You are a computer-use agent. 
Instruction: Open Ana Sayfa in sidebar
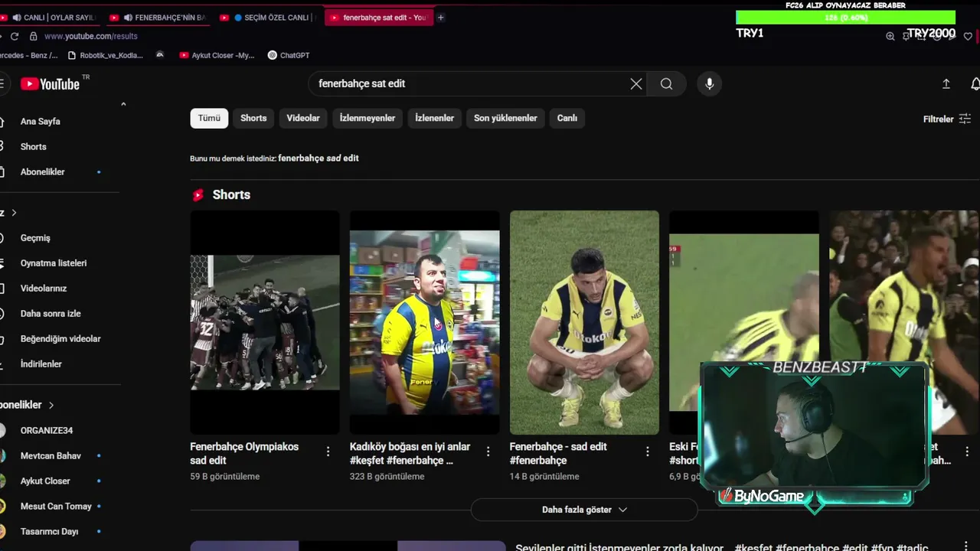point(40,121)
